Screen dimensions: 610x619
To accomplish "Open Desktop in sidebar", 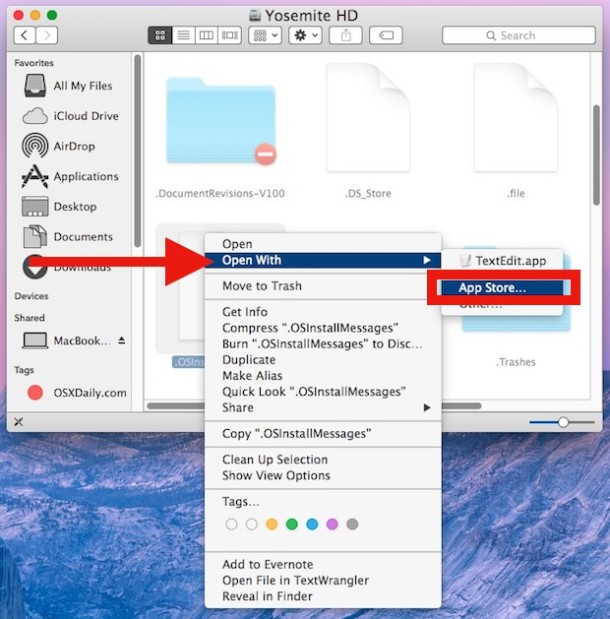I will click(59, 206).
